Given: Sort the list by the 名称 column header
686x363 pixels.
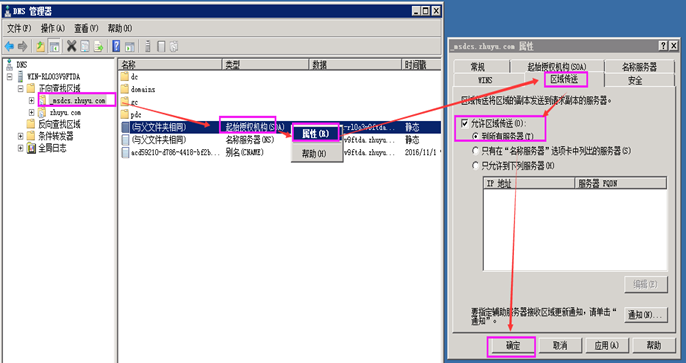Looking at the screenshot, I should coord(170,65).
